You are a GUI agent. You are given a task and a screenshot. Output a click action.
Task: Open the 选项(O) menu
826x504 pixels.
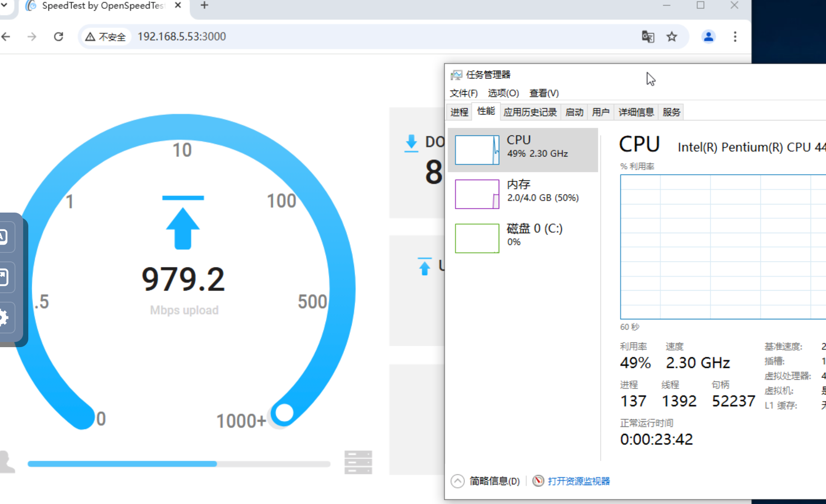click(503, 93)
